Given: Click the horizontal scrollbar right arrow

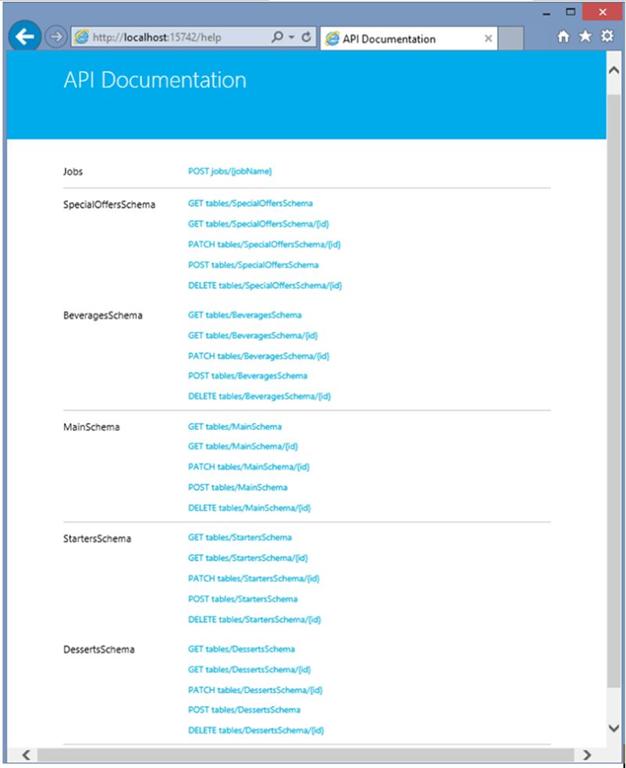Looking at the screenshot, I should coord(586,755).
